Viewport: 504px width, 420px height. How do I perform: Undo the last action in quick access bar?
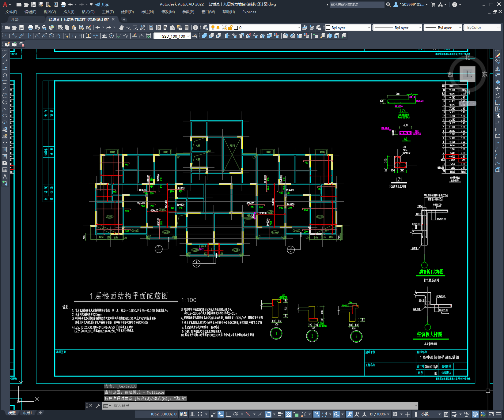click(x=71, y=5)
